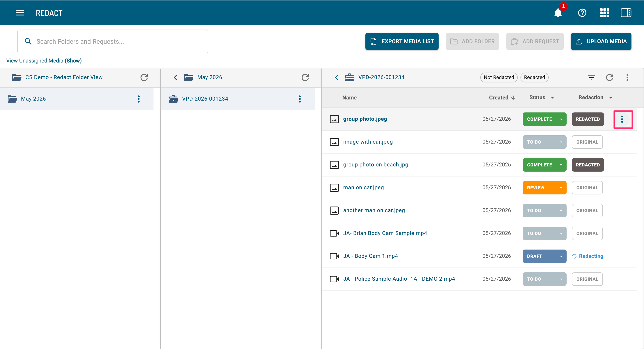This screenshot has height=349, width=644.
Task: Open the apps grid launcher
Action: 604,13
